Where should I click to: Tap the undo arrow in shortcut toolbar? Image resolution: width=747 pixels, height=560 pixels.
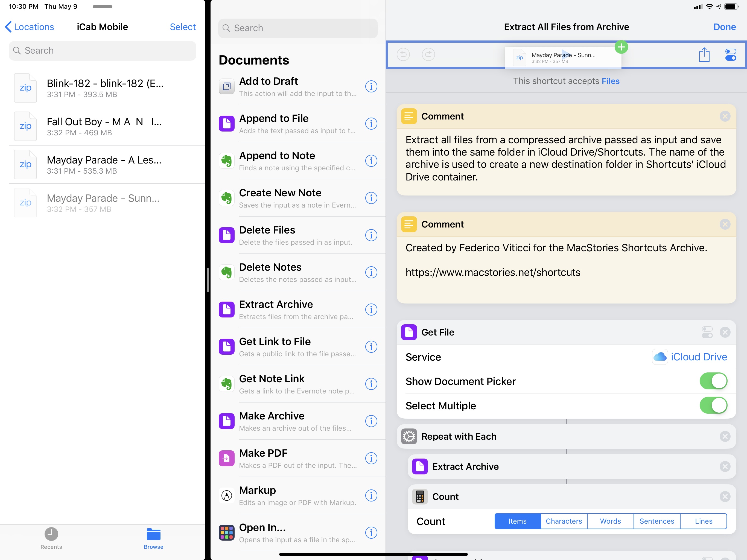coord(403,54)
